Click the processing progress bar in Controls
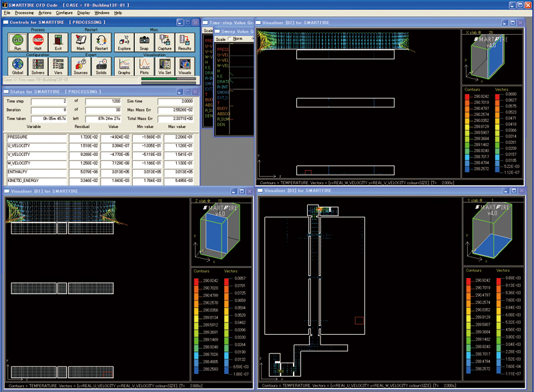The image size is (534, 392). click(x=169, y=80)
